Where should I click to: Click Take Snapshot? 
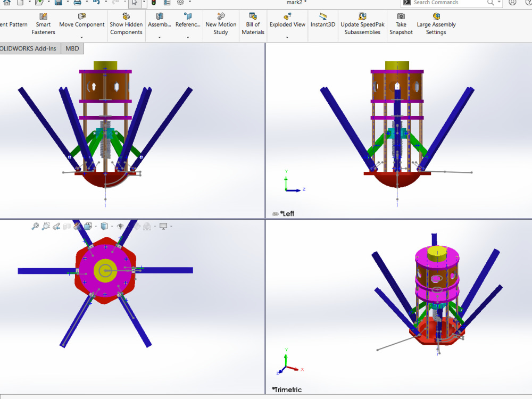tap(401, 24)
